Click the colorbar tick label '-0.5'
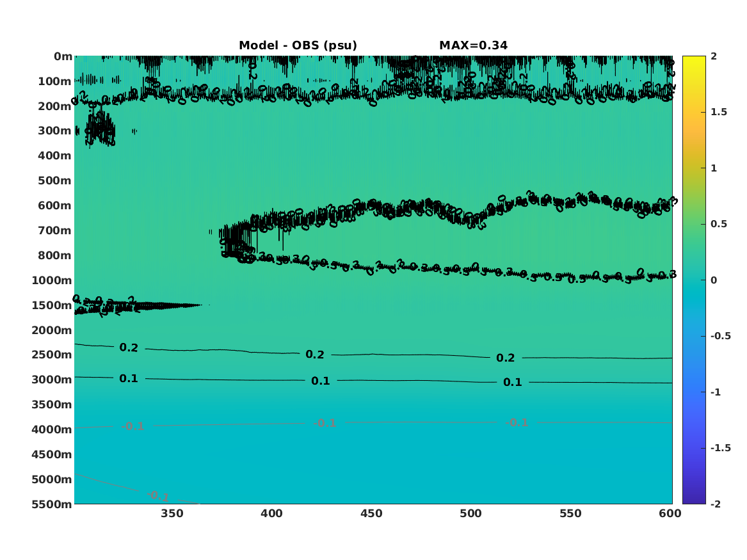This screenshot has width=747, height=560. point(721,336)
